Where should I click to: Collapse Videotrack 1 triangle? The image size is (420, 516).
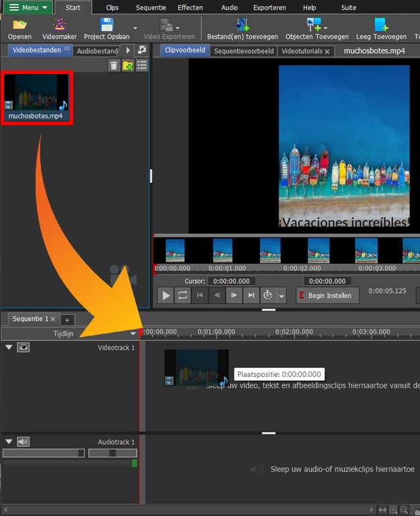click(x=9, y=347)
